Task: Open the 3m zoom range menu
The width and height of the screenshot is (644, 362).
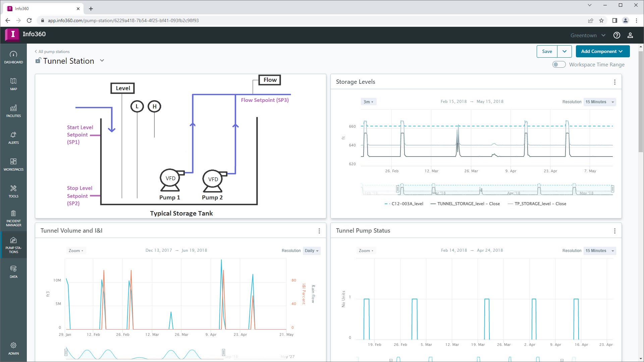Action: [368, 102]
